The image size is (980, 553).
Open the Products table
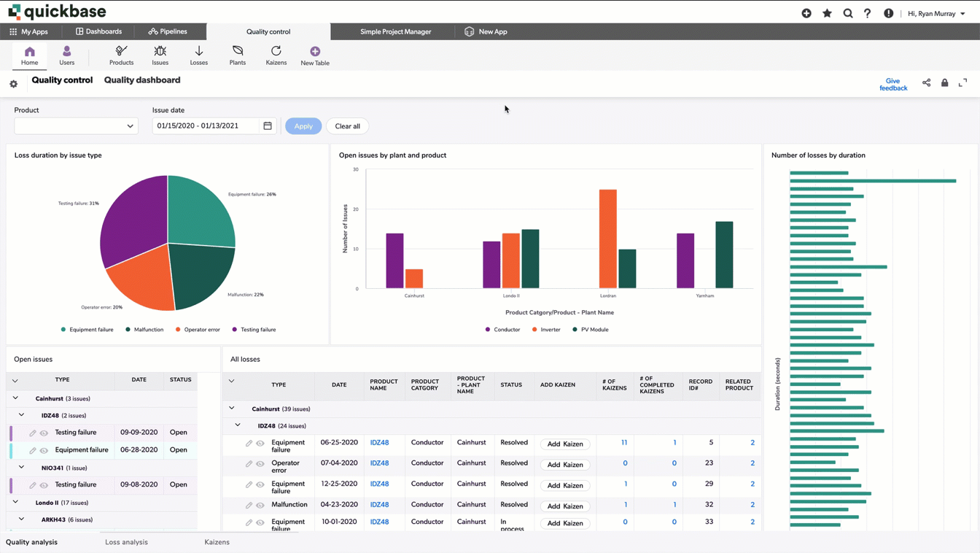point(121,55)
